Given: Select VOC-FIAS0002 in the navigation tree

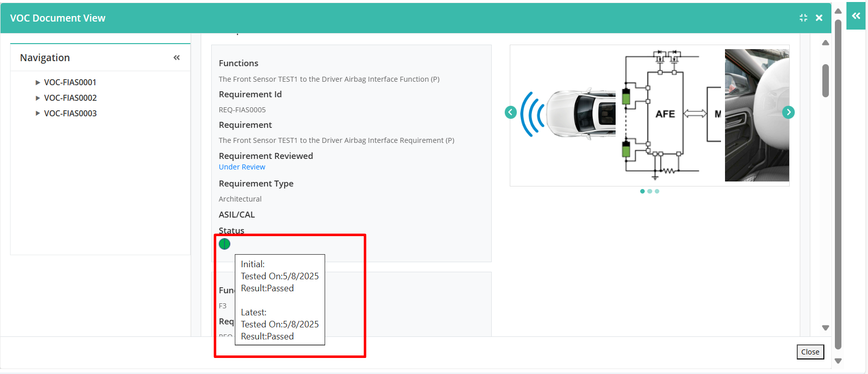Looking at the screenshot, I should tap(70, 98).
